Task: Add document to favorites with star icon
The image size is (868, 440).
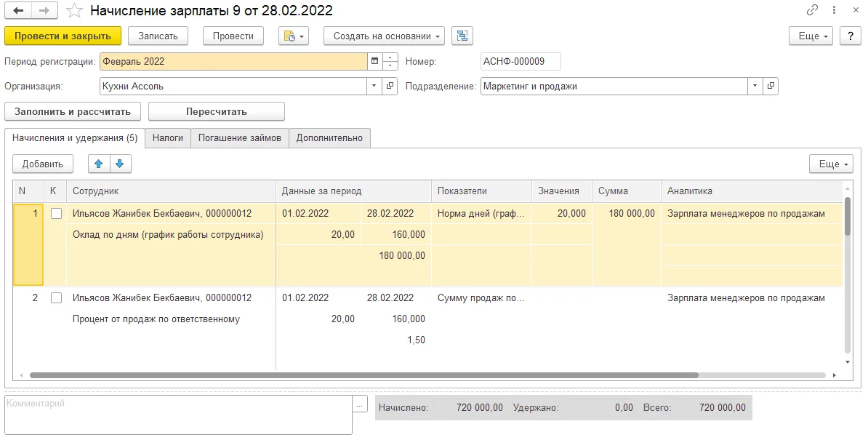Action: point(74,10)
